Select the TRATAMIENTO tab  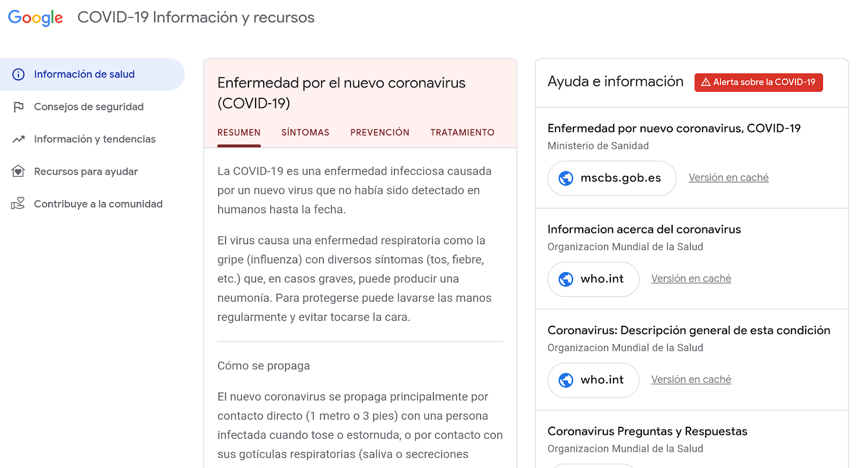tap(462, 132)
